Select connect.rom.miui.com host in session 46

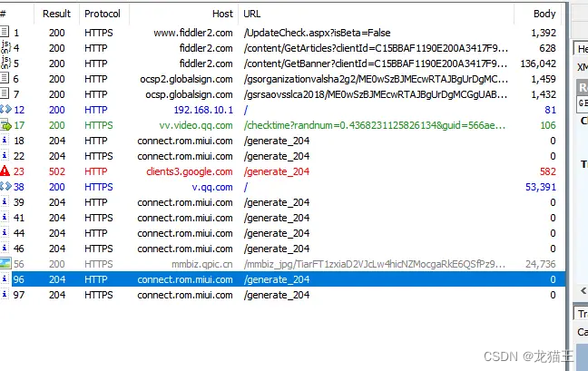(x=185, y=249)
